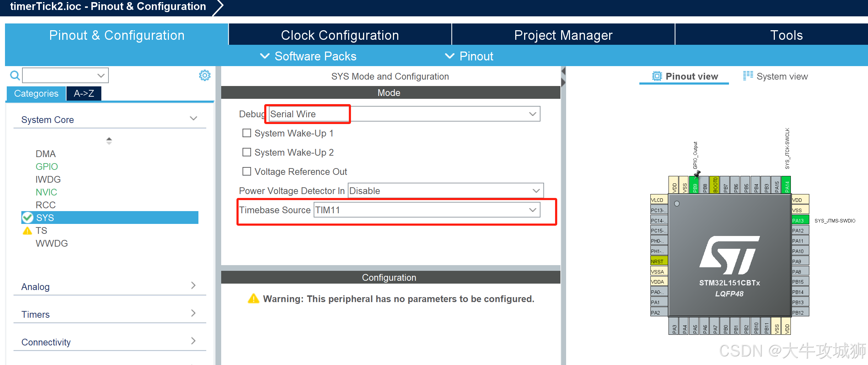Click the timerTick2.ioc breadcrumb

click(108, 6)
